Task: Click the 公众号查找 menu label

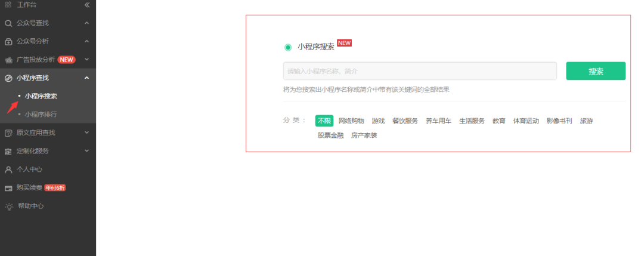Action: 32,23
